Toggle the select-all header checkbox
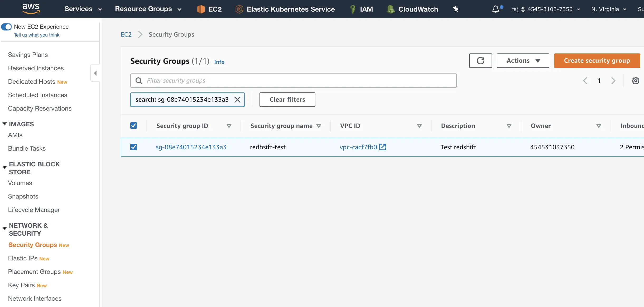Screen dimensions: 644x307 pyautogui.click(x=134, y=125)
